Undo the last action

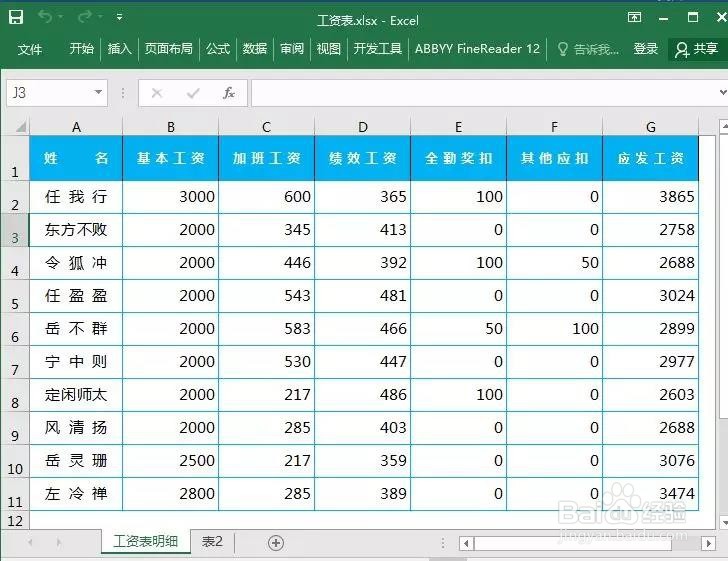[x=45, y=17]
